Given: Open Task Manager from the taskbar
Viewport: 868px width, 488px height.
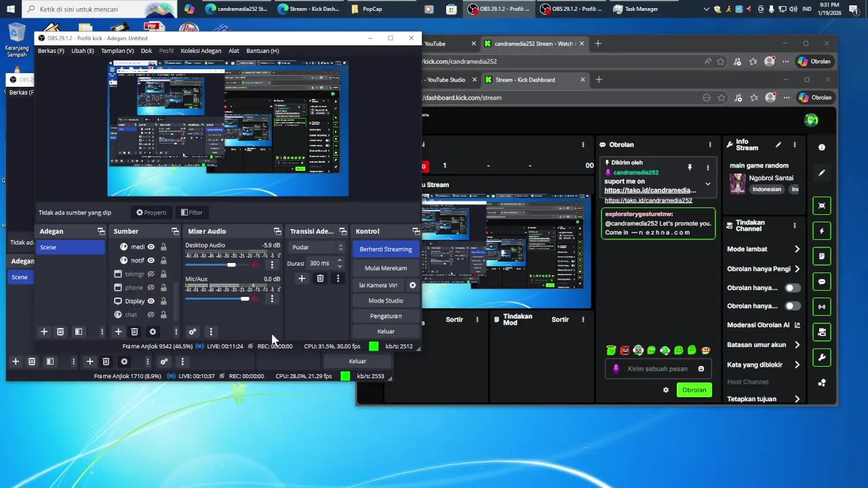Looking at the screenshot, I should pos(635,9).
